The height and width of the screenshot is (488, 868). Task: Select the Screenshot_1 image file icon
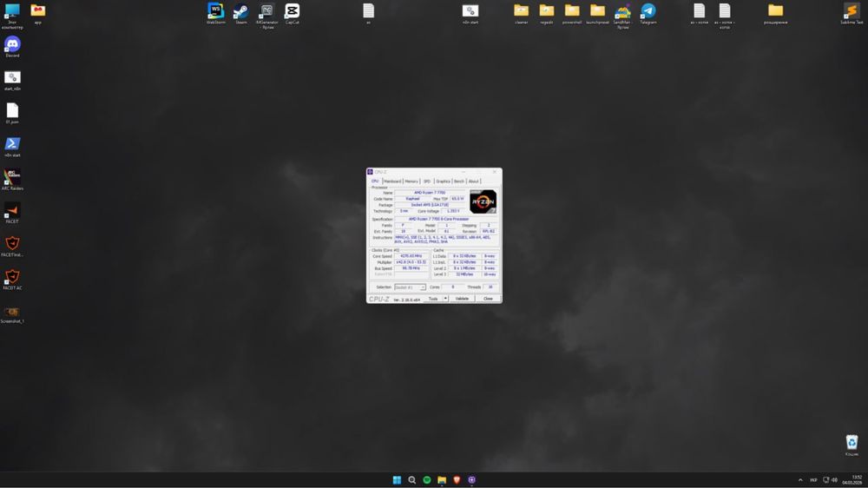click(x=12, y=314)
